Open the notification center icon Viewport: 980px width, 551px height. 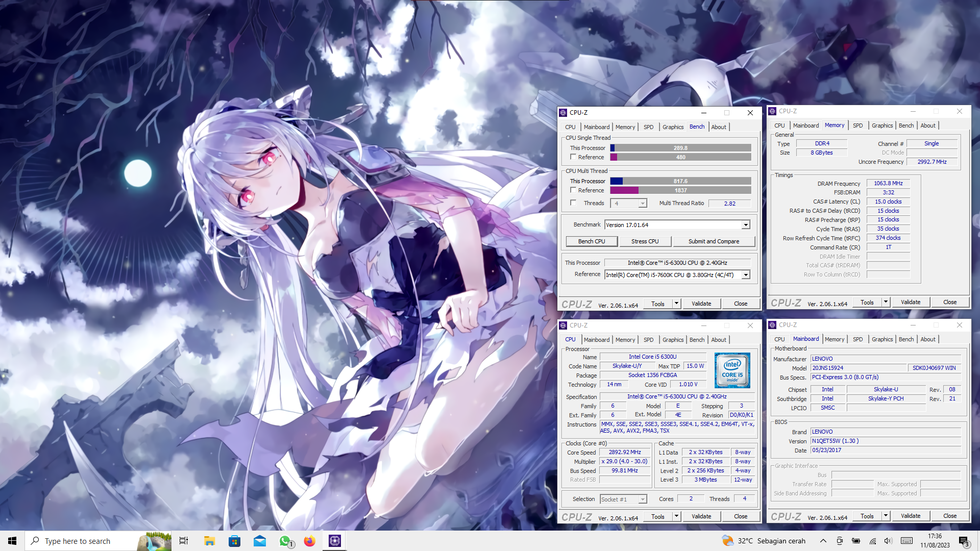(964, 541)
